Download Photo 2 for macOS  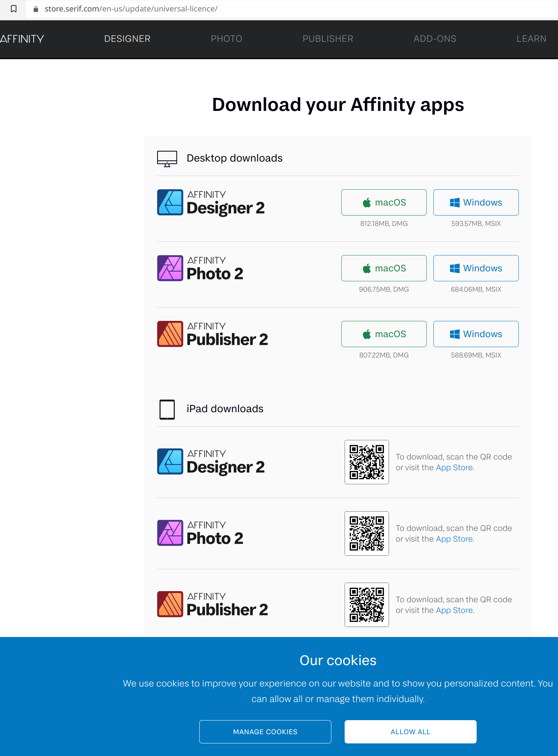pos(384,268)
